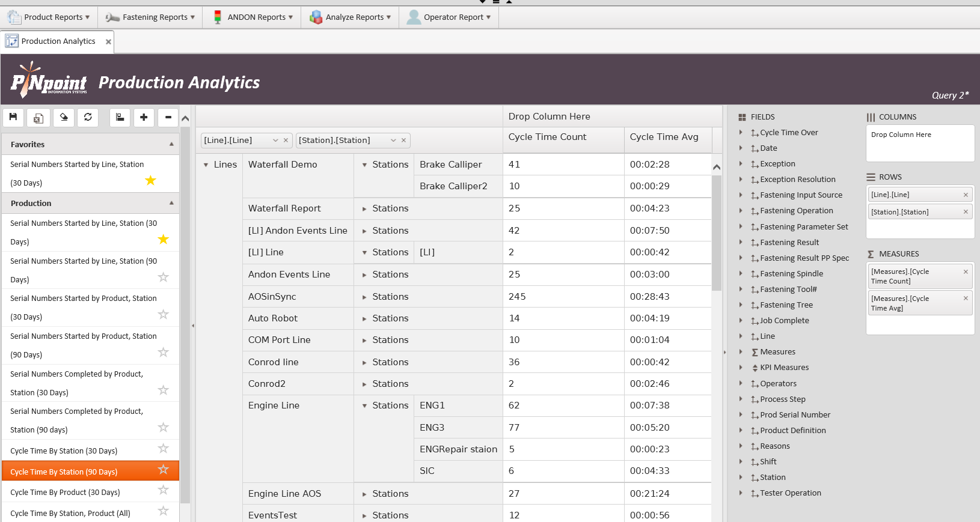
Task: Collapse the left sidebar with splitter arrow
Action: [x=193, y=326]
